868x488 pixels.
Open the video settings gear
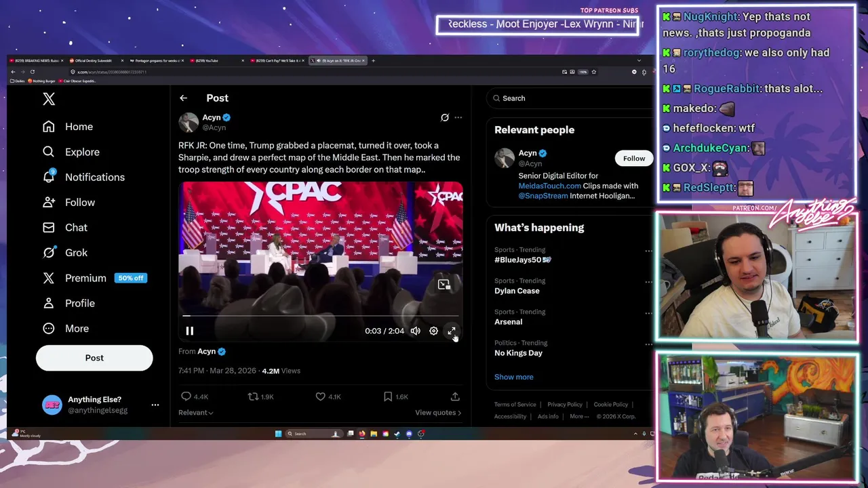click(433, 331)
